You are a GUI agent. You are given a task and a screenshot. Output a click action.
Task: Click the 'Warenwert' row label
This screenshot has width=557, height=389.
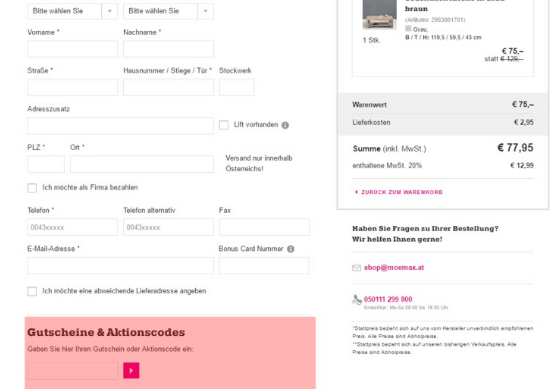369,105
